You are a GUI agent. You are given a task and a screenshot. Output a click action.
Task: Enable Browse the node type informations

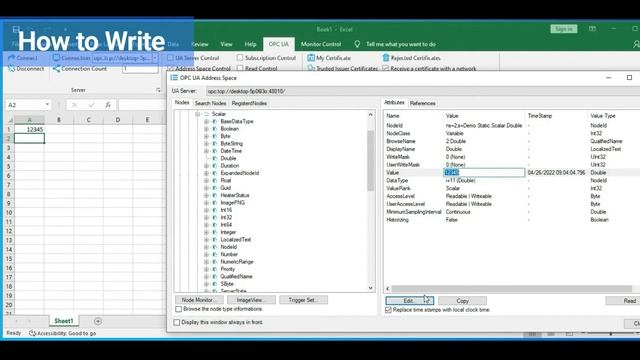pyautogui.click(x=178, y=309)
